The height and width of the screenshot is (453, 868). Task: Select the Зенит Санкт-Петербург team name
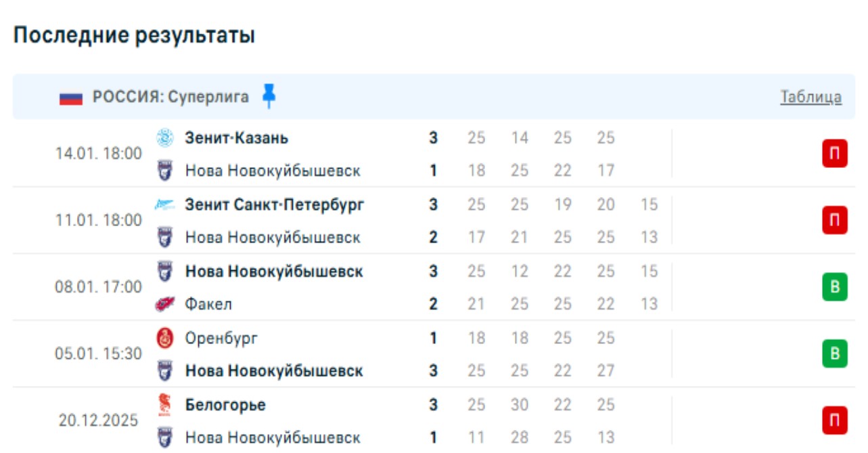(275, 205)
